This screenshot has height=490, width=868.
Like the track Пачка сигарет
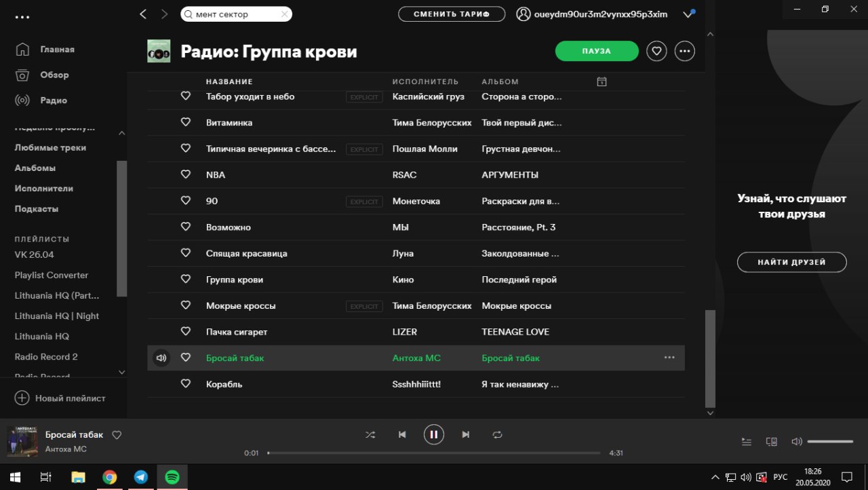[x=185, y=331]
